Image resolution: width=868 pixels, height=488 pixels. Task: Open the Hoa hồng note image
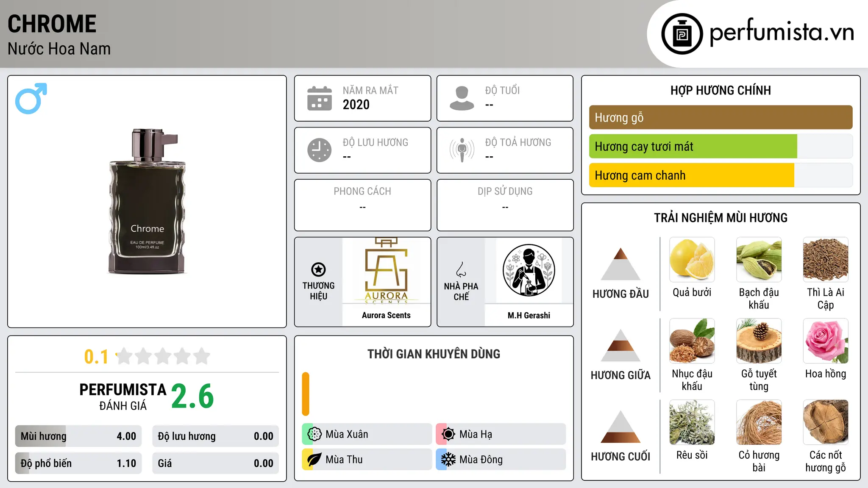(826, 341)
